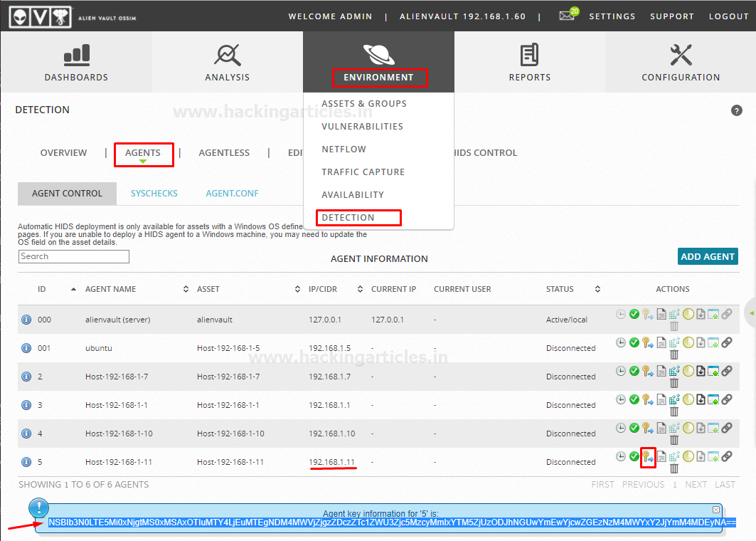
Task: Delete agent Host-192-168-1-10 with trash icon
Action: click(674, 440)
